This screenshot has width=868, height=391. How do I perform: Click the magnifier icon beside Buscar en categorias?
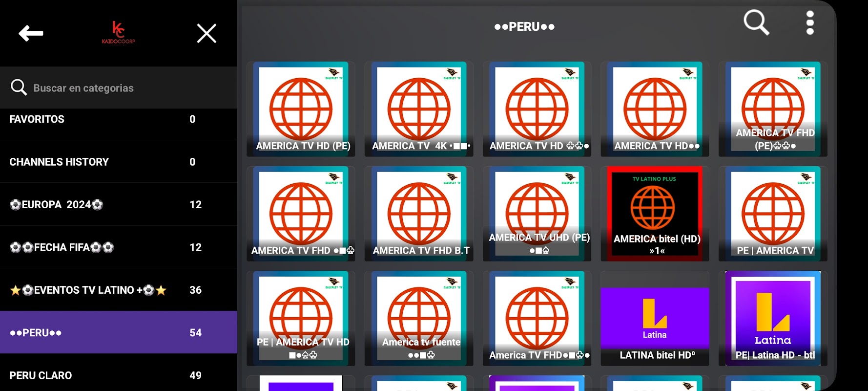19,87
